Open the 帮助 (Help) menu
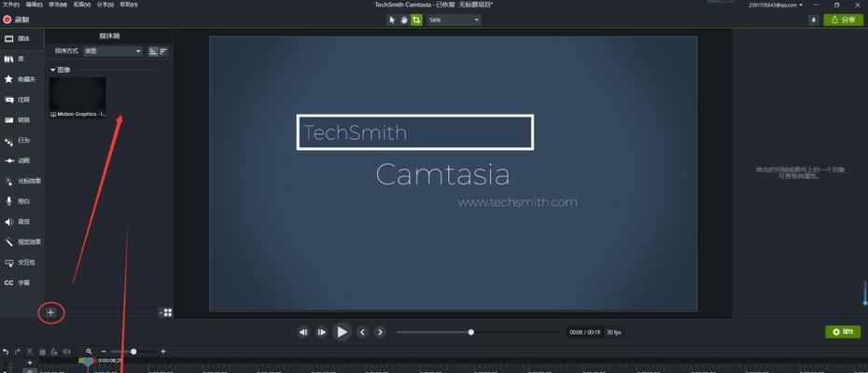868x373 pixels. [129, 5]
